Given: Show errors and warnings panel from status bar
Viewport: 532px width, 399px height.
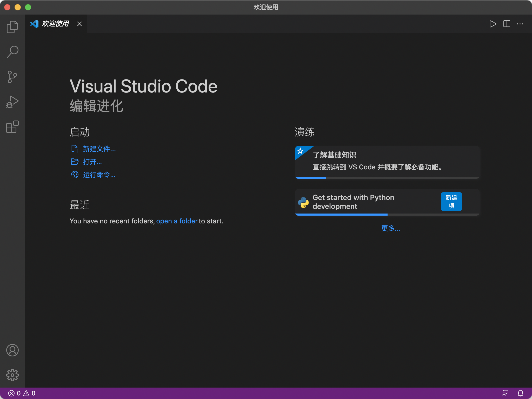Looking at the screenshot, I should pyautogui.click(x=22, y=393).
